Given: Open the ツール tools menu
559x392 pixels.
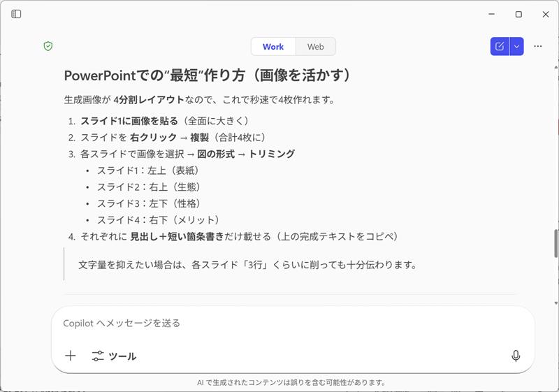Looking at the screenshot, I should [x=115, y=356].
